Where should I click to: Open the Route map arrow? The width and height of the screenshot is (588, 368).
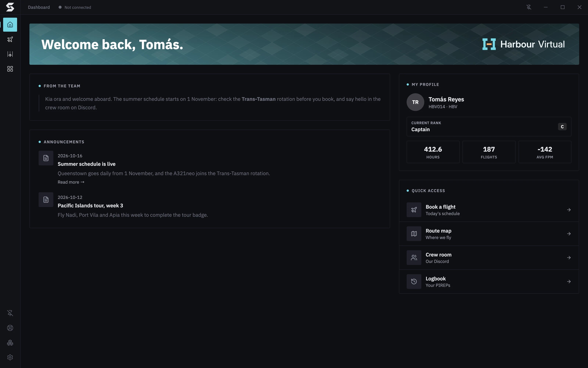[x=569, y=234]
